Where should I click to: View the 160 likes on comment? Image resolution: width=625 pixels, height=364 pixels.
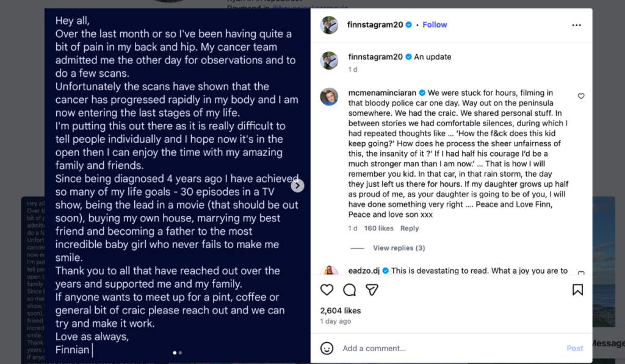(x=378, y=229)
